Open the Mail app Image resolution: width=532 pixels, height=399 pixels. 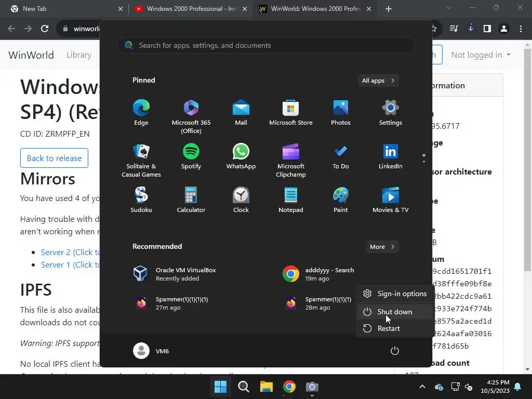241,113
